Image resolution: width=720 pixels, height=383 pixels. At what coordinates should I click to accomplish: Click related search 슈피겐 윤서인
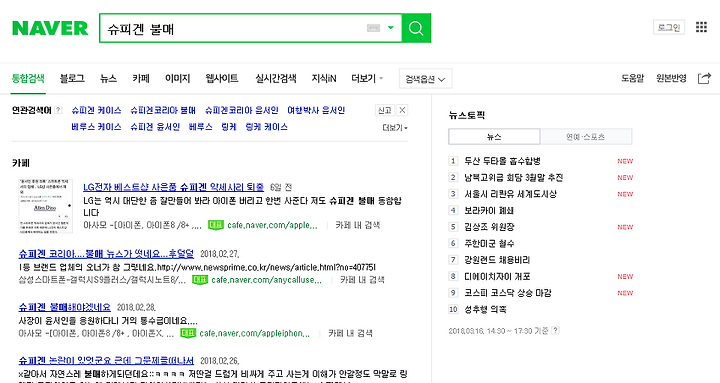tap(155, 127)
